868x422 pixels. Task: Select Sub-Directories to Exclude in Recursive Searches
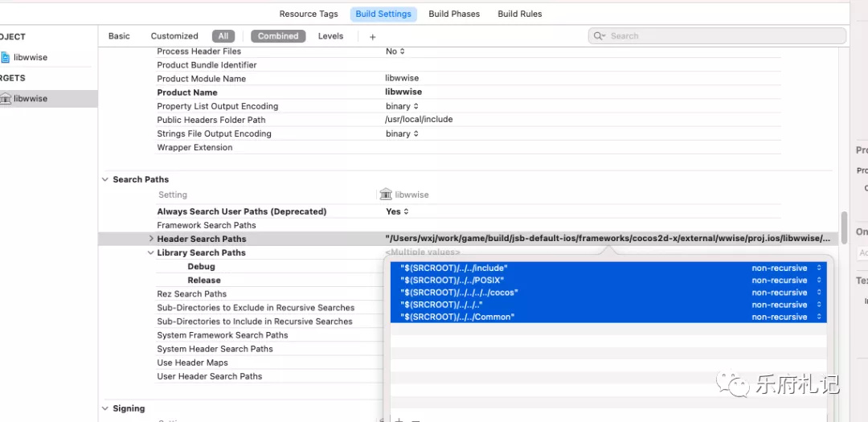pos(256,307)
